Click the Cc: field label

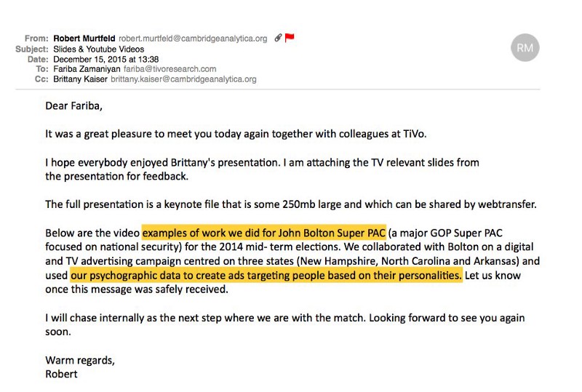[x=41, y=79]
